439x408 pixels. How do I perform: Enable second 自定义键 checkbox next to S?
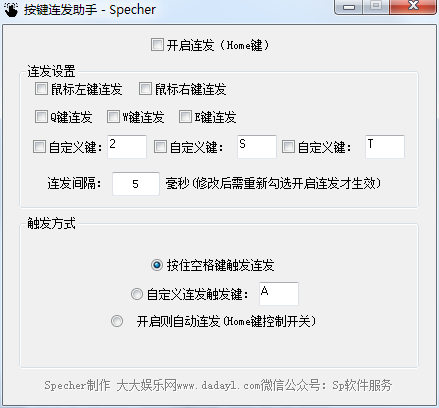pyautogui.click(x=160, y=147)
